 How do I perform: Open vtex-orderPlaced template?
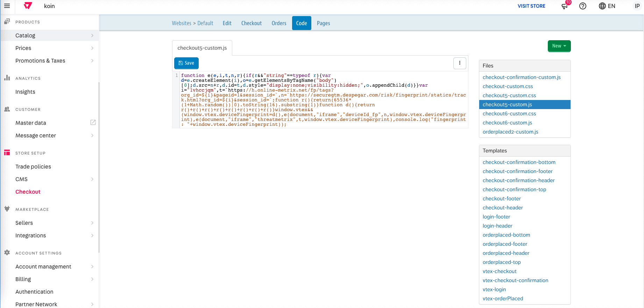pyautogui.click(x=503, y=299)
